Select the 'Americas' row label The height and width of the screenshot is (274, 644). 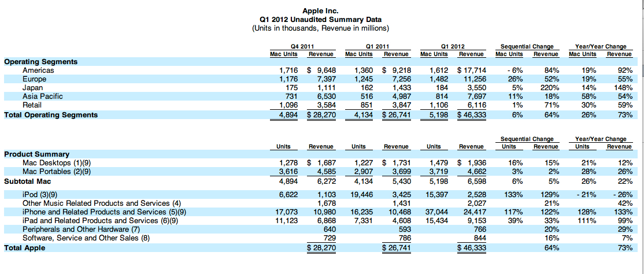point(38,71)
